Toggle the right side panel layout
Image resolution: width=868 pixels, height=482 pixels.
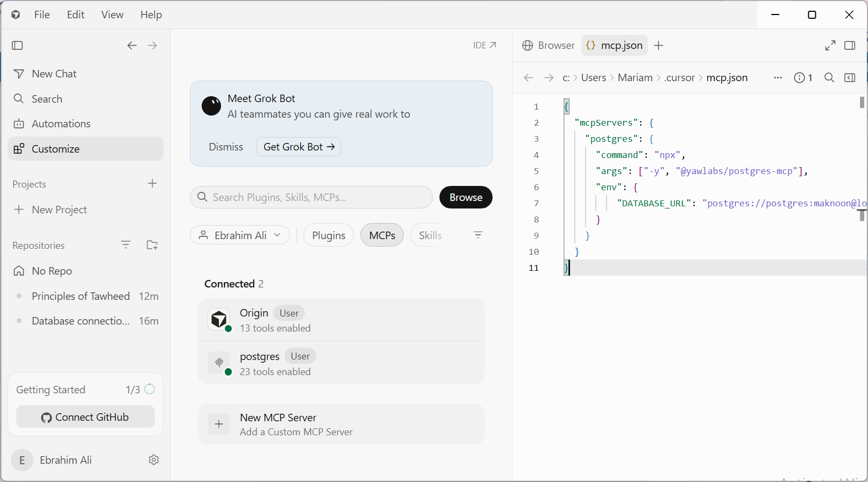pyautogui.click(x=850, y=45)
